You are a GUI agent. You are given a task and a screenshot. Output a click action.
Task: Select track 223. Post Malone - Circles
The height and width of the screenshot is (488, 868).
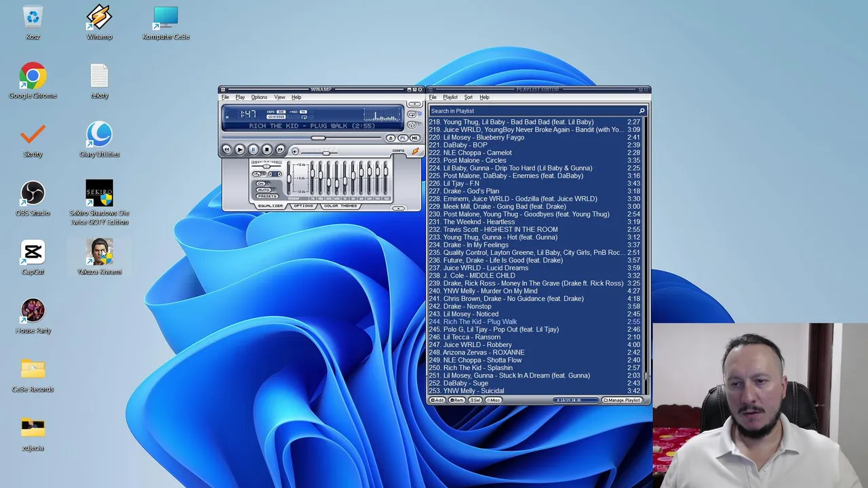tap(534, 161)
